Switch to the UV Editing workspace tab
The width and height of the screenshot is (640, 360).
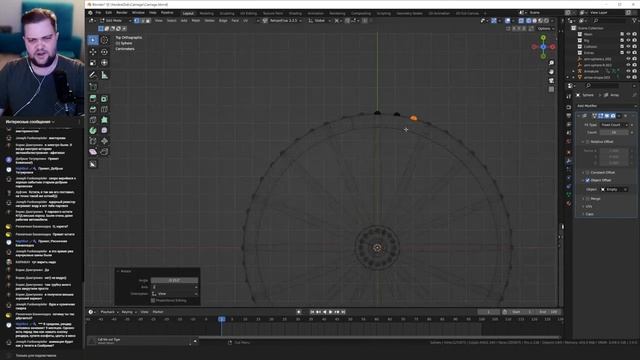click(x=248, y=13)
